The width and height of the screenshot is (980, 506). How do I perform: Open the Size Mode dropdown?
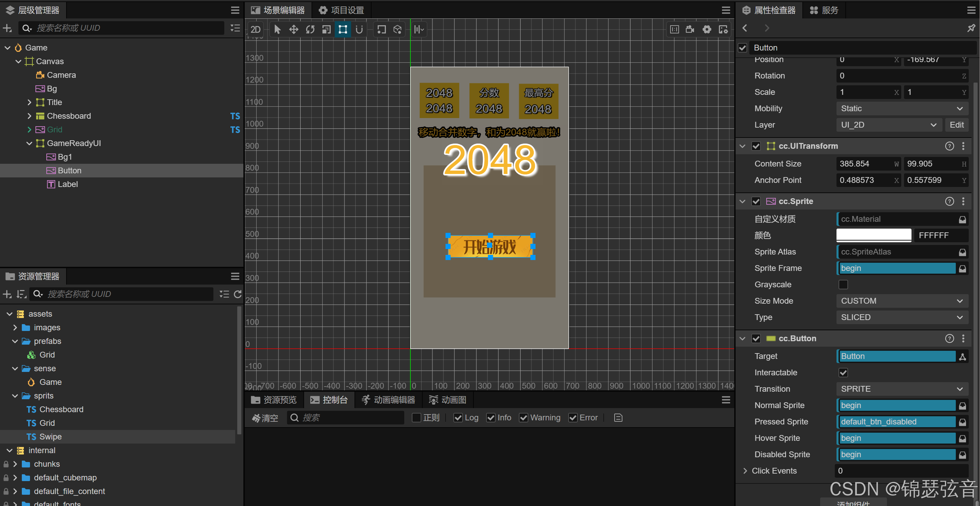pos(901,301)
